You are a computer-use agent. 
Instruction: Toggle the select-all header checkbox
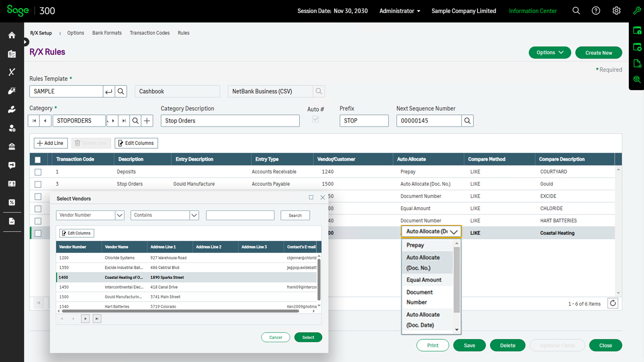38,160
